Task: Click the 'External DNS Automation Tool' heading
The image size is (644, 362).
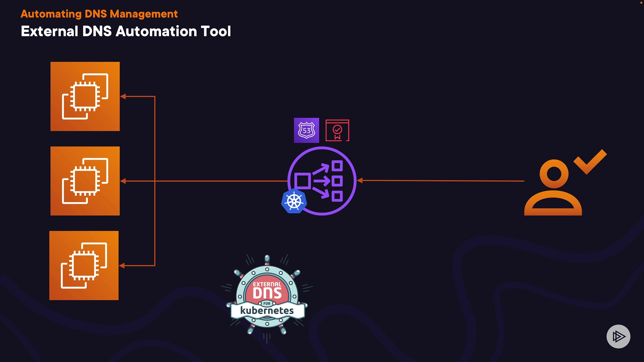Action: tap(126, 31)
